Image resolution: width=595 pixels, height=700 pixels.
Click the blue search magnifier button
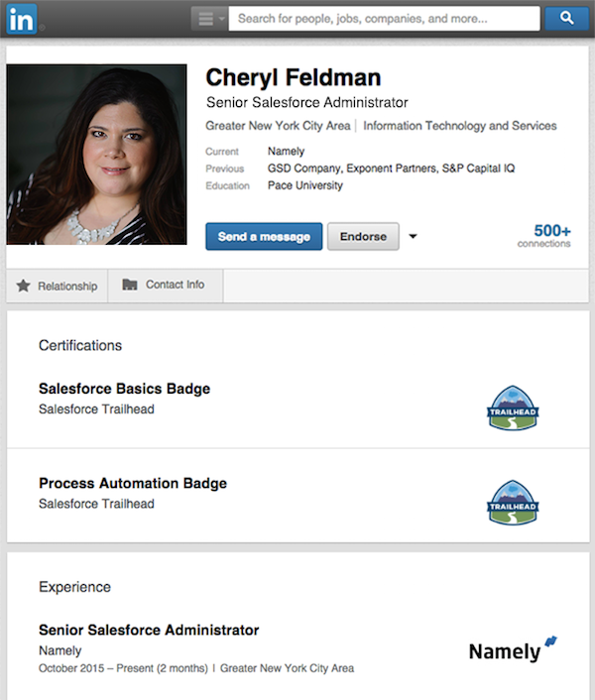click(566, 18)
